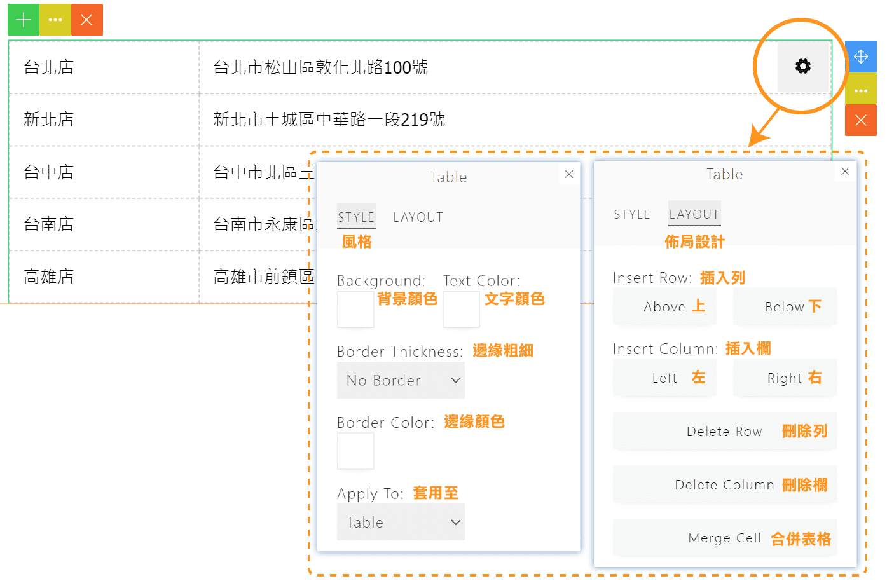The width and height of the screenshot is (887, 588).
Task: Pick the Background color swatch
Action: (355, 310)
